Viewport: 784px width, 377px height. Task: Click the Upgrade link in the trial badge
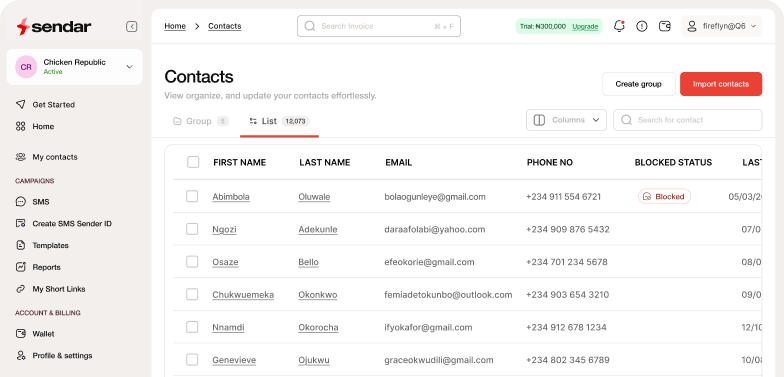tap(585, 26)
